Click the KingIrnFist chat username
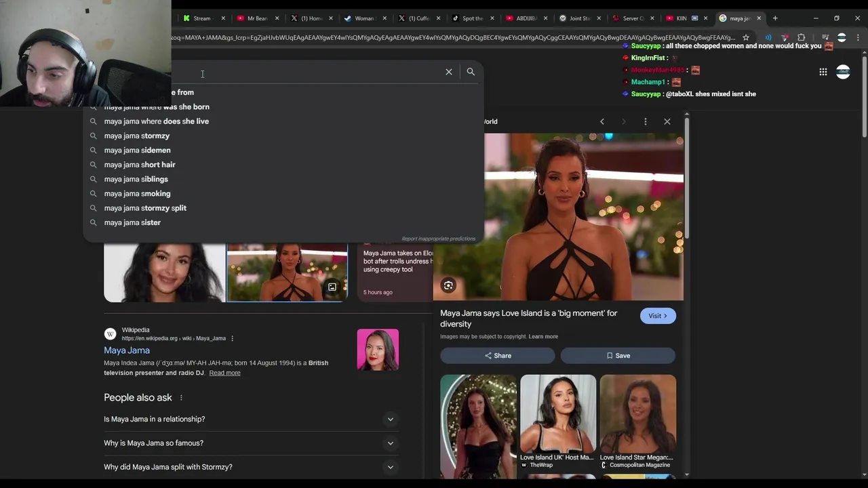Viewport: 868px width, 488px height. pyautogui.click(x=648, y=58)
